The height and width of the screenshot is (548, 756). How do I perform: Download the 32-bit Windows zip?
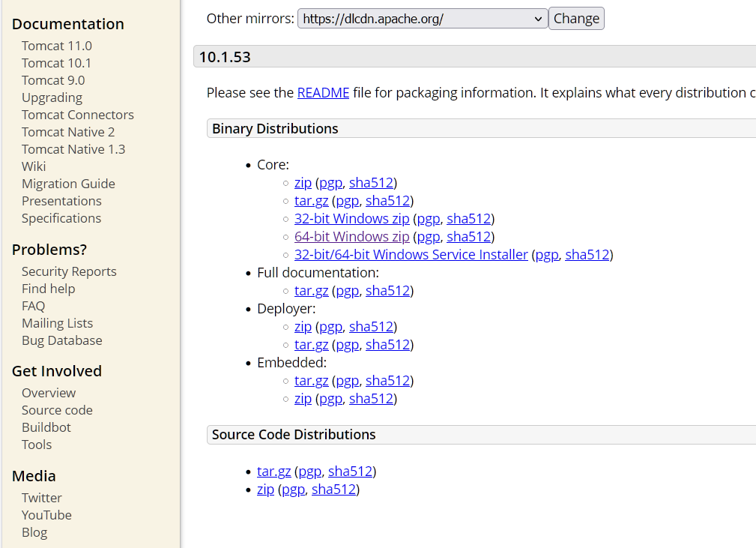[352, 218]
